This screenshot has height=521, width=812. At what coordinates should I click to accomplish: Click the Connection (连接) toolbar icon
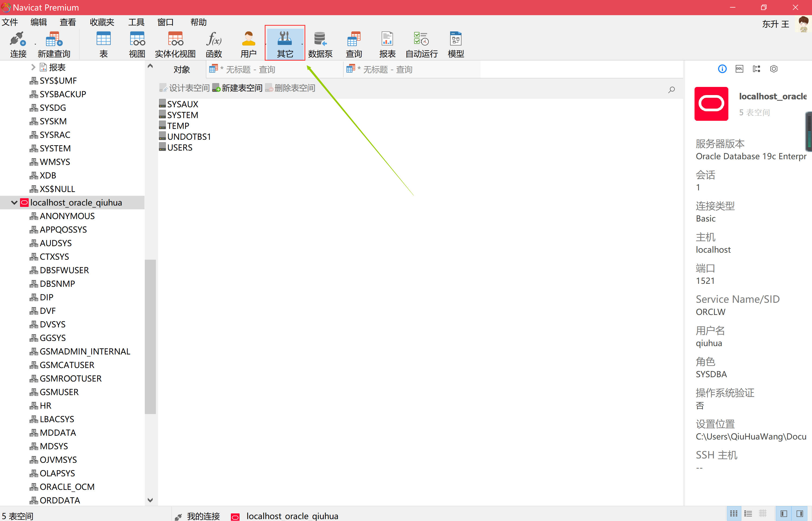pyautogui.click(x=18, y=44)
